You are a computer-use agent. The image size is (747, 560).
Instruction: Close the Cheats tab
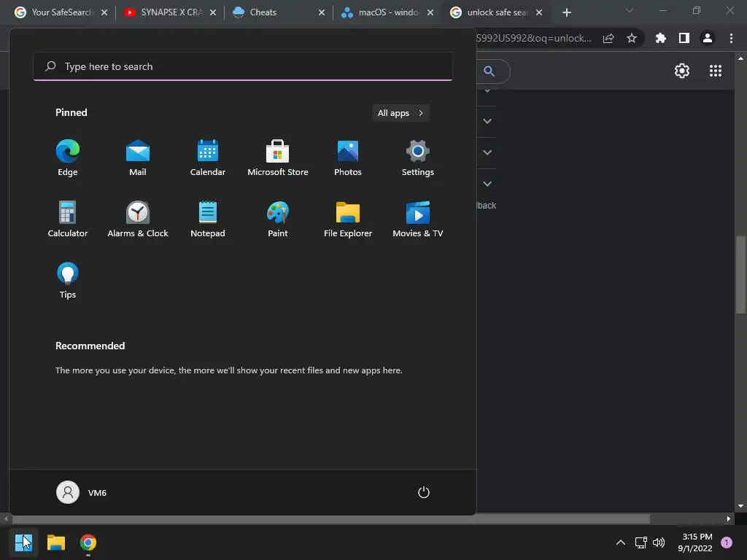point(322,12)
